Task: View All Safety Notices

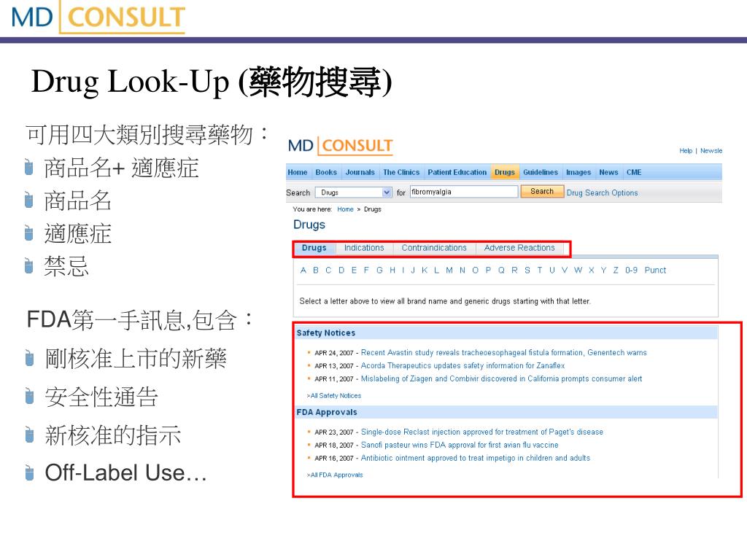Action: [334, 396]
